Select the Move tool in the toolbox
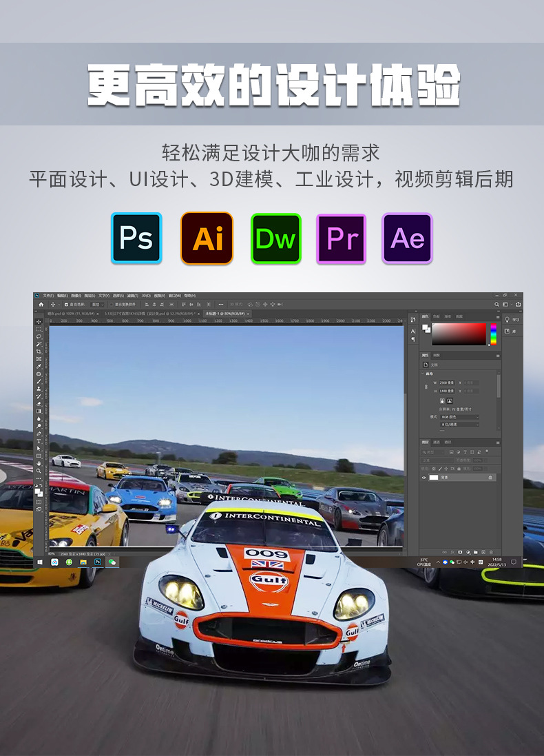Image resolution: width=544 pixels, height=756 pixels. tap(39, 322)
